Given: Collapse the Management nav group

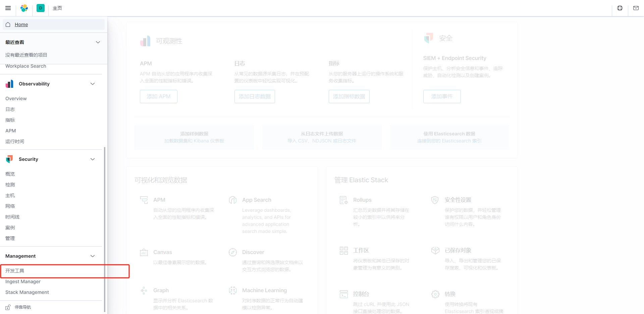Looking at the screenshot, I should pyautogui.click(x=93, y=256).
